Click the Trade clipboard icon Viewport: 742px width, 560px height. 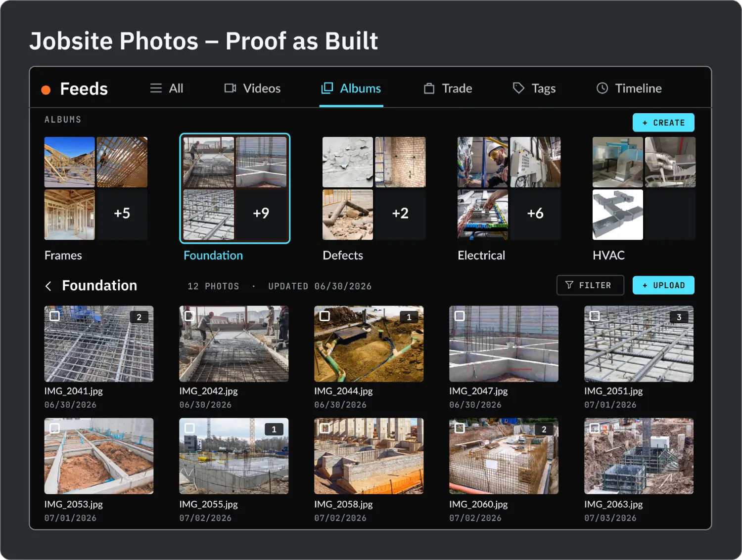[x=429, y=88]
